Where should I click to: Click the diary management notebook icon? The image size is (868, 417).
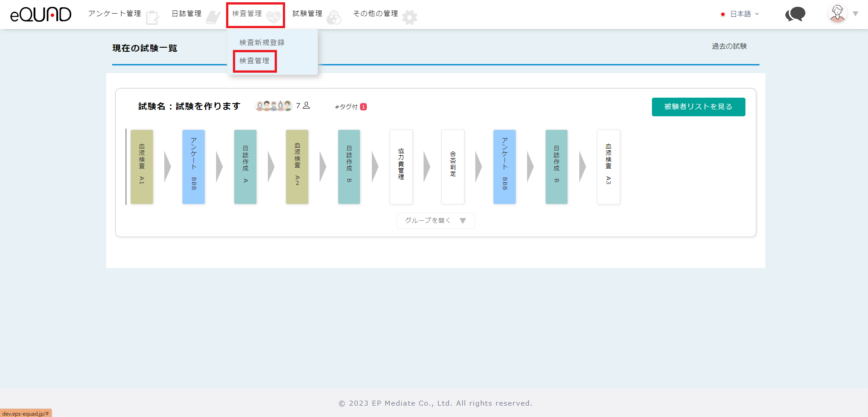(x=213, y=17)
